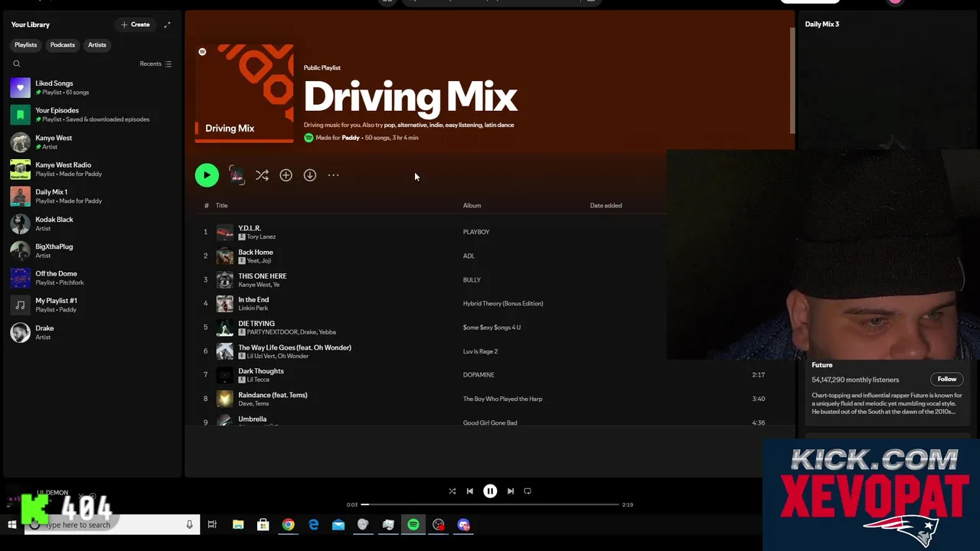Click the Driving Mix cover art

click(244, 93)
